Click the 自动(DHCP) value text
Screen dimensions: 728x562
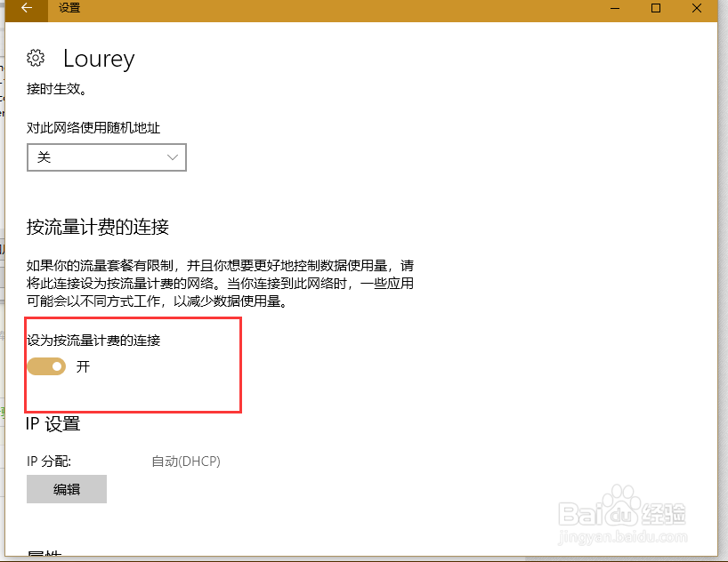185,462
